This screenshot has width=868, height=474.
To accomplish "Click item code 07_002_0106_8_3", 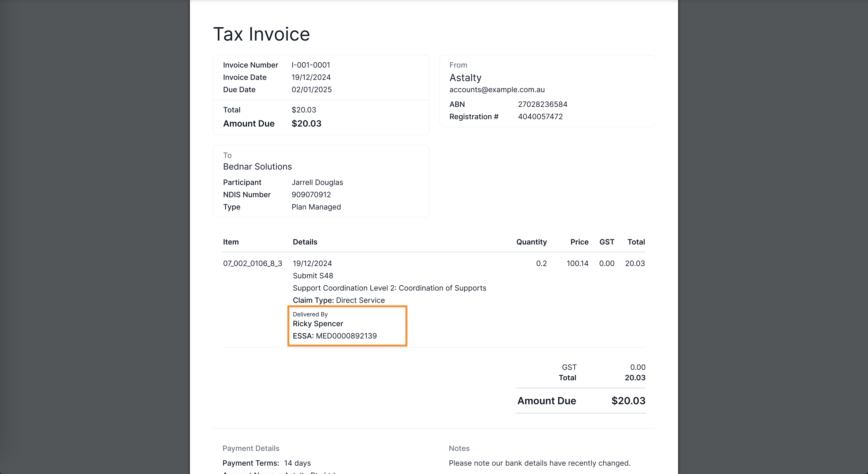I will (x=252, y=263).
